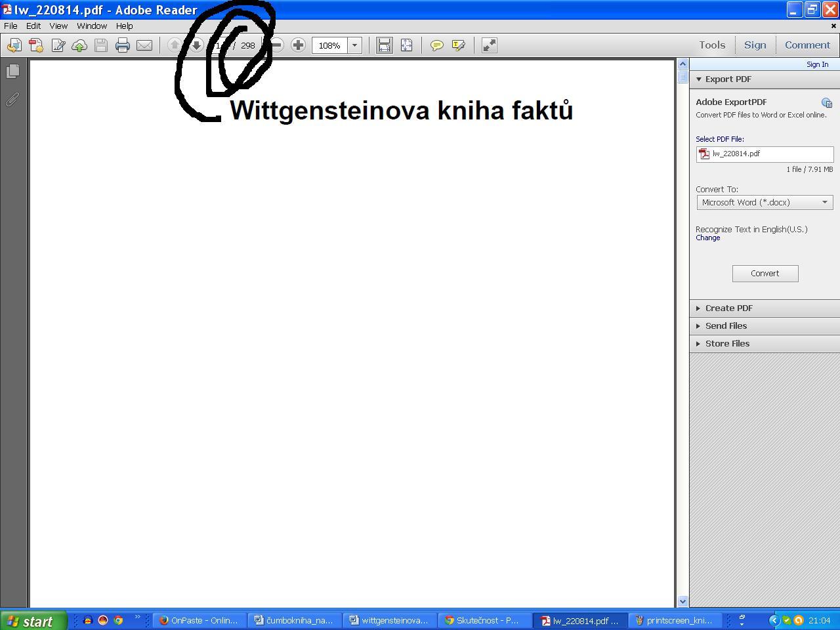Viewport: 840px width, 630px height.
Task: Go to the next page arrow
Action: [196, 45]
